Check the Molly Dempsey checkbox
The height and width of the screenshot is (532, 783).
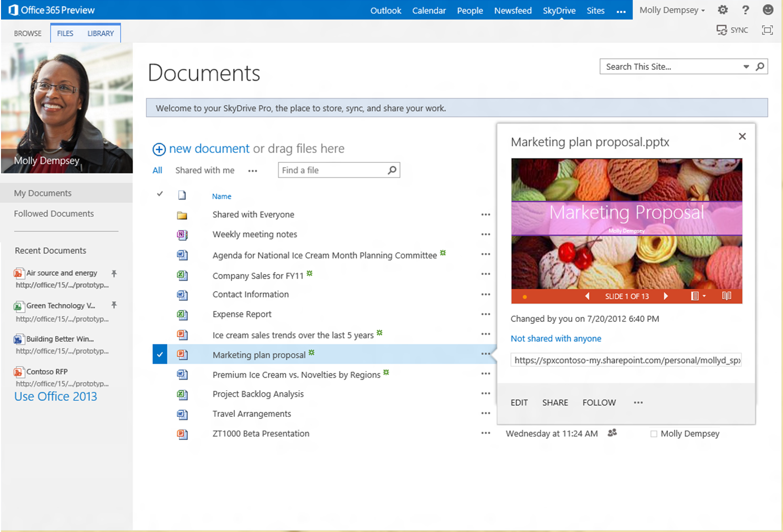[654, 434]
